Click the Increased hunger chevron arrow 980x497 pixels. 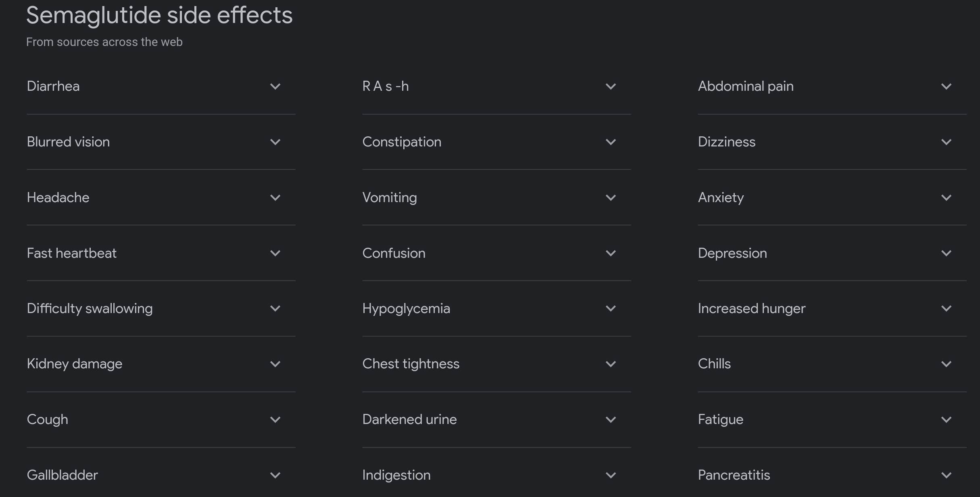click(946, 309)
